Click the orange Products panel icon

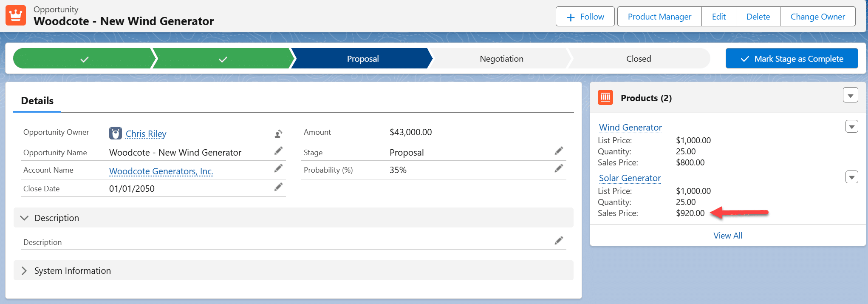(605, 97)
